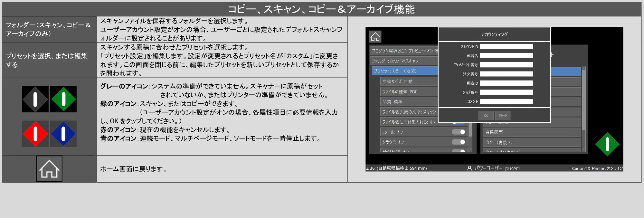
Task: Click the CanonTX-Printer: オンライン status text
Action: point(597,168)
